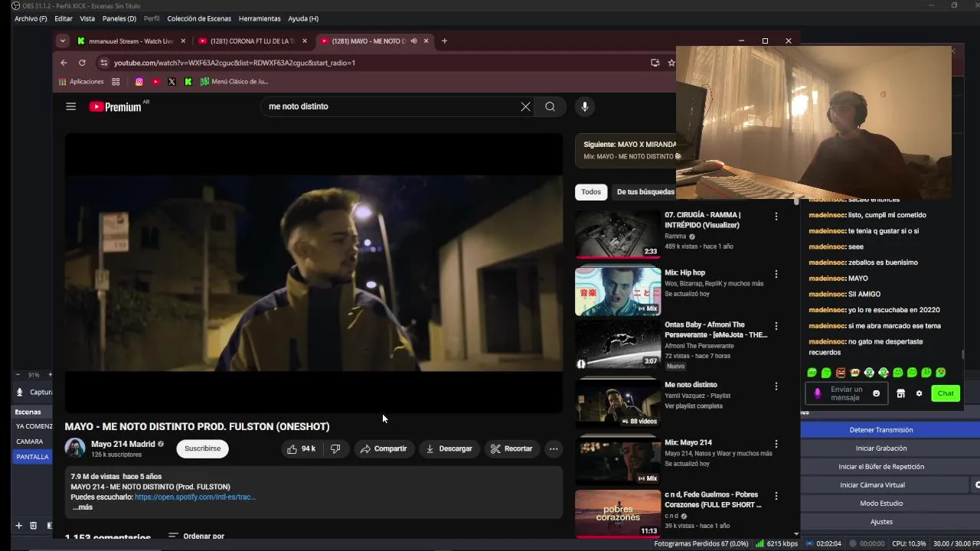Open emoji picker in chat message box
980x551 pixels.
click(877, 393)
